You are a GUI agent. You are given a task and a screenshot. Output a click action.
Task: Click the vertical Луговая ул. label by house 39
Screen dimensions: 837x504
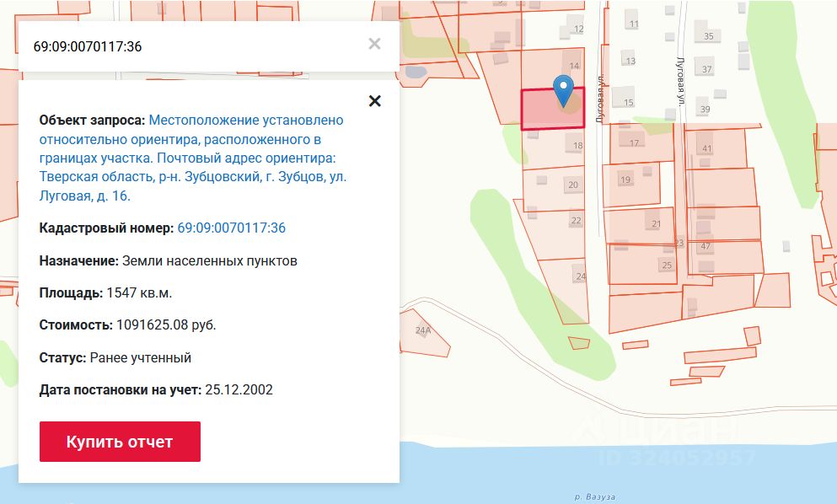coord(680,81)
